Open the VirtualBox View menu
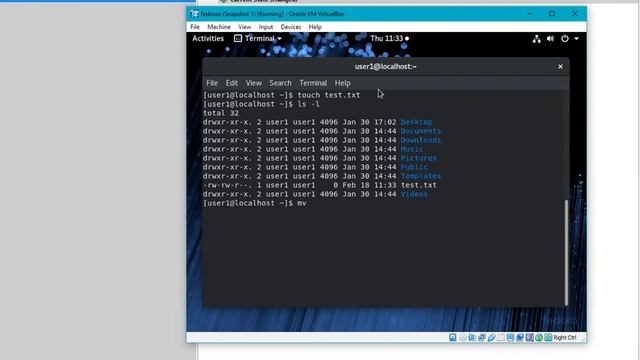 244,27
